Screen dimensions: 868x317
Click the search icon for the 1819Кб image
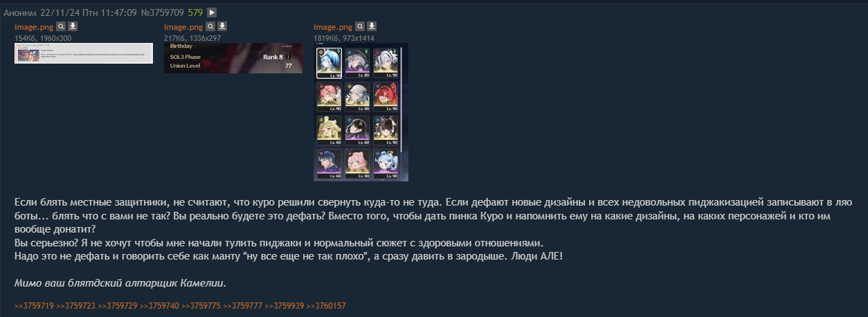click(360, 26)
